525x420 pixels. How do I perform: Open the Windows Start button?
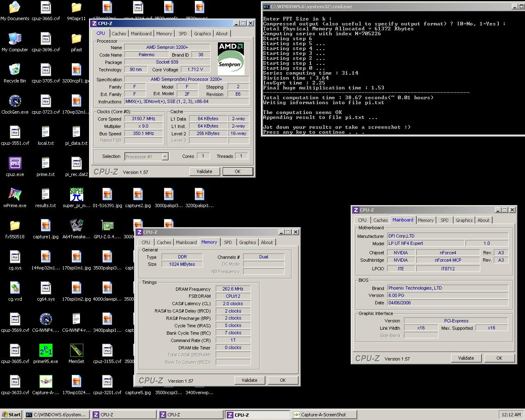click(x=11, y=415)
